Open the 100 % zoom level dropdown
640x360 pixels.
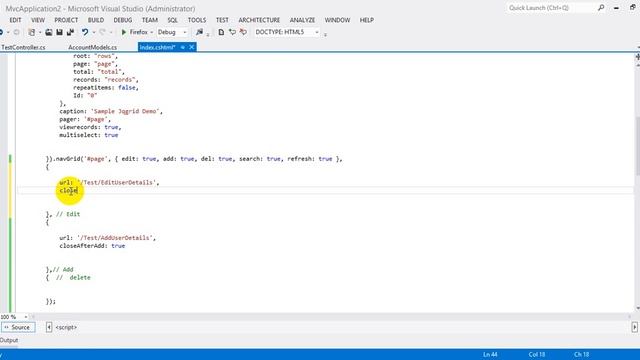[x=26, y=317]
